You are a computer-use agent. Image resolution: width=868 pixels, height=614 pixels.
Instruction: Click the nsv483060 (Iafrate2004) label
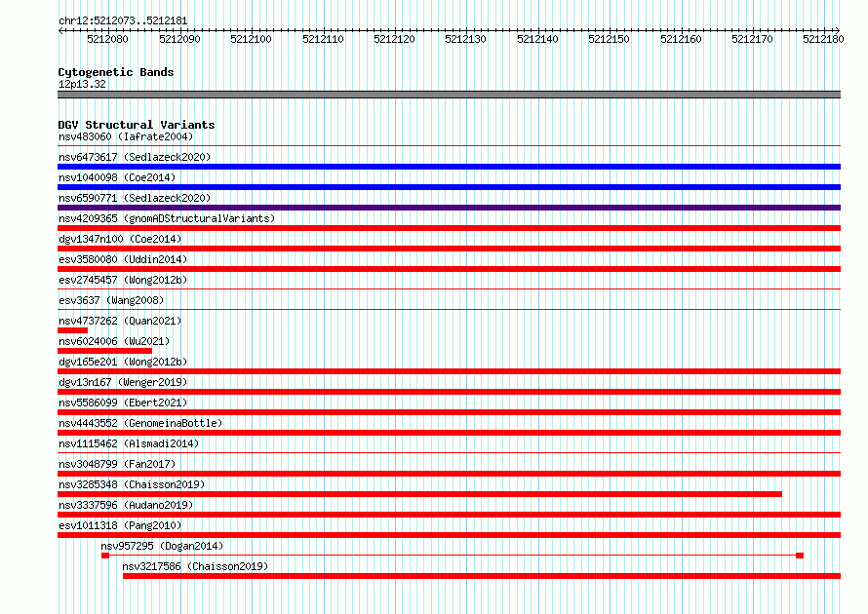click(126, 136)
